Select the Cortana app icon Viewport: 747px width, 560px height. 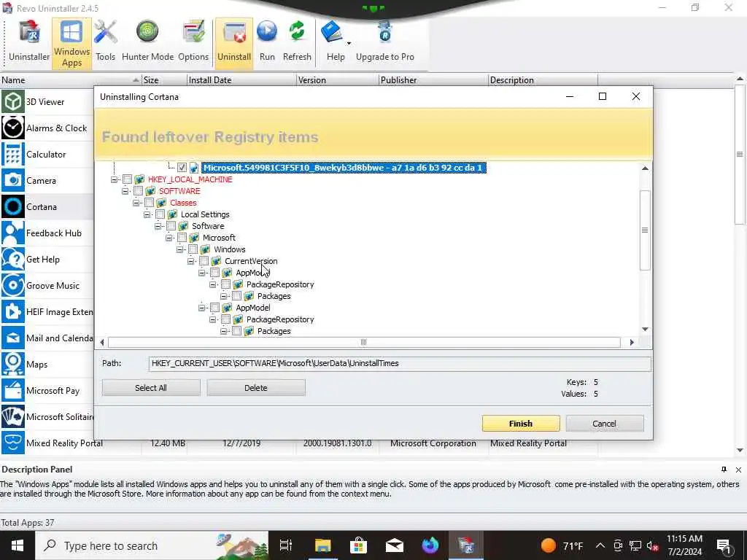(13, 206)
